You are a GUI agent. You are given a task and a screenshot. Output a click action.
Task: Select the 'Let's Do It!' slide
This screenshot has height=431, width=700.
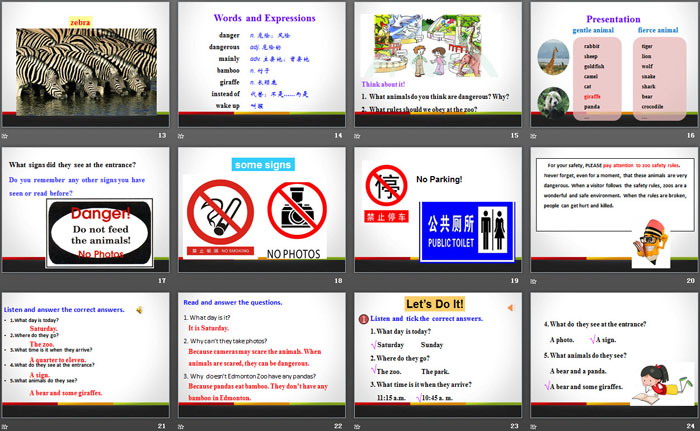438,355
